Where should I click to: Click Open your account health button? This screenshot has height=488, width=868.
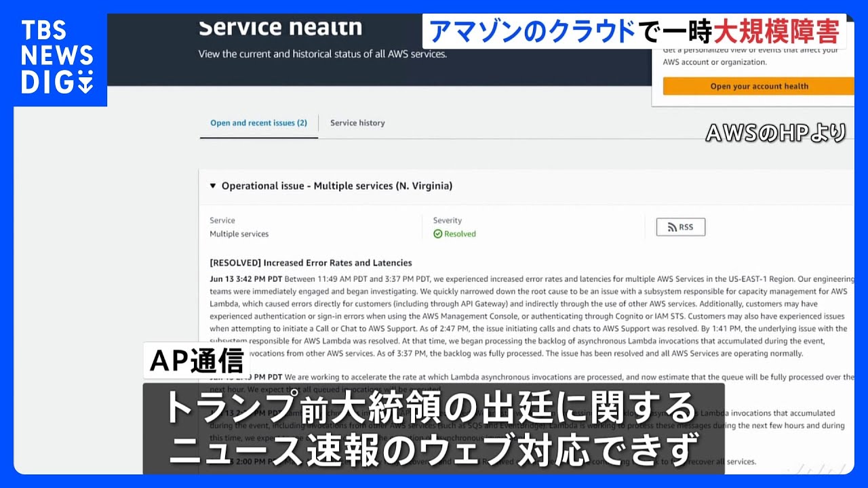pyautogui.click(x=759, y=86)
